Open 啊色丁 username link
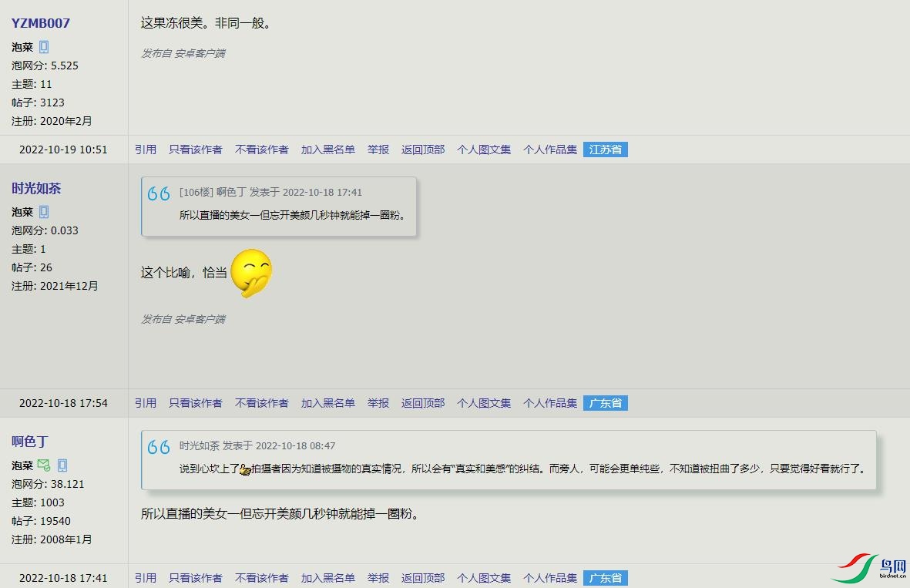Viewport: 910px width, 588px height. tap(29, 442)
